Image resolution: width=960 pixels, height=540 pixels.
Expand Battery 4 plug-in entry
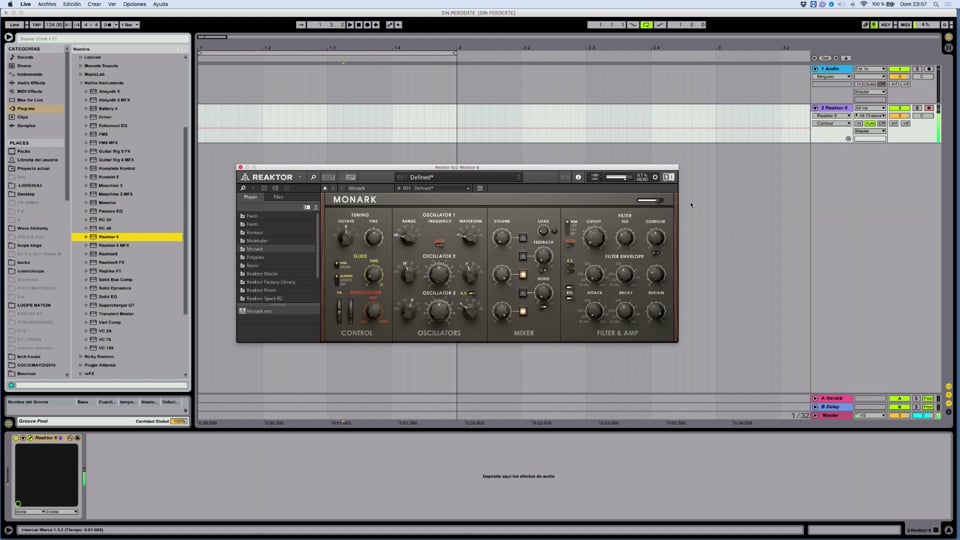[86, 108]
